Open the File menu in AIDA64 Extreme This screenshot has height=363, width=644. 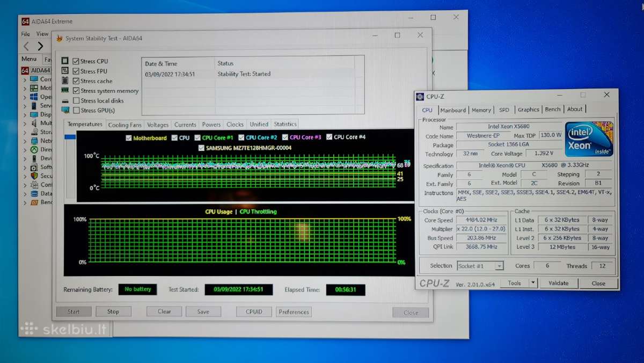26,34
